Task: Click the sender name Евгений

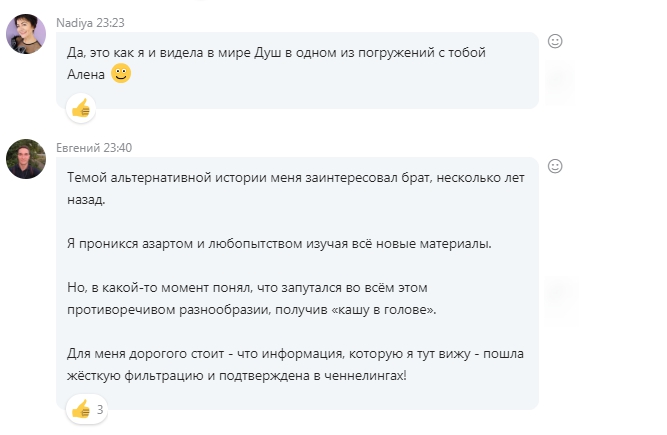Action: pyautogui.click(x=79, y=147)
